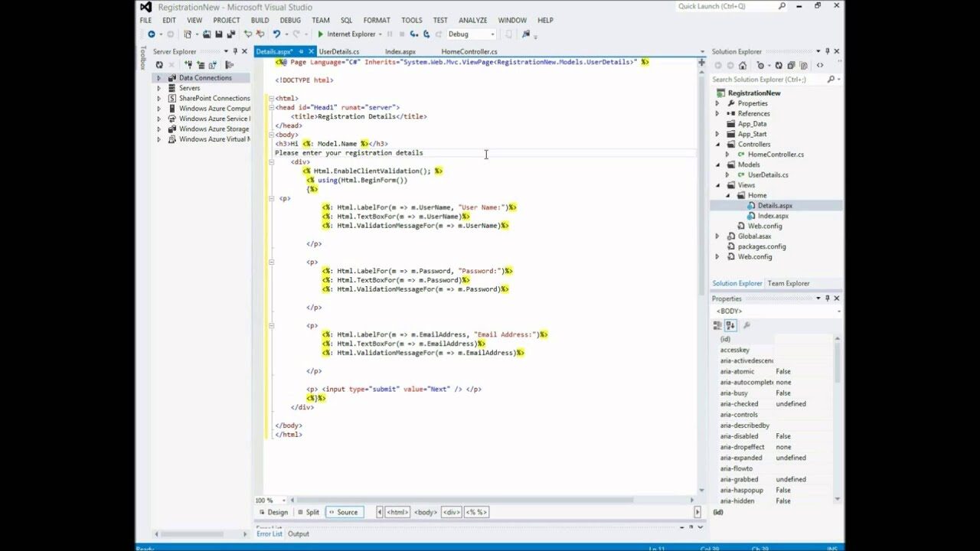Click the Properties wrench icon

click(x=745, y=325)
